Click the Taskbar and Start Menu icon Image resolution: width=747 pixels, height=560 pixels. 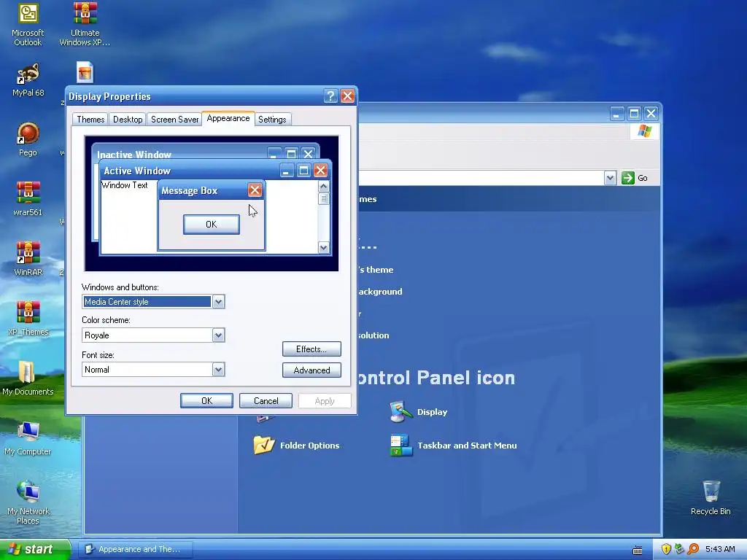pos(400,446)
